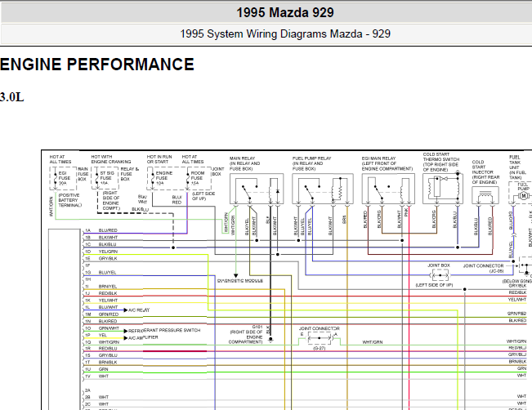Click pin '1E GRY/BLK' label
Screen dimensions: 532x410
pyautogui.click(x=101, y=258)
